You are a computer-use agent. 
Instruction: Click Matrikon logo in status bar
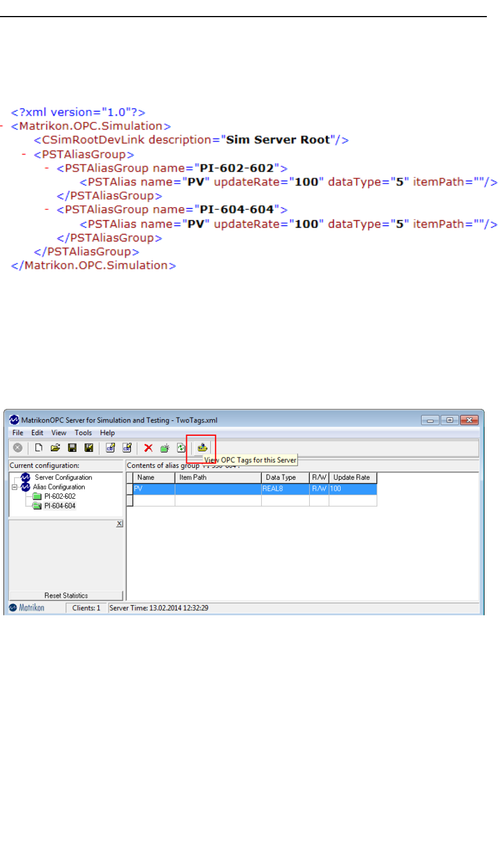pyautogui.click(x=27, y=608)
